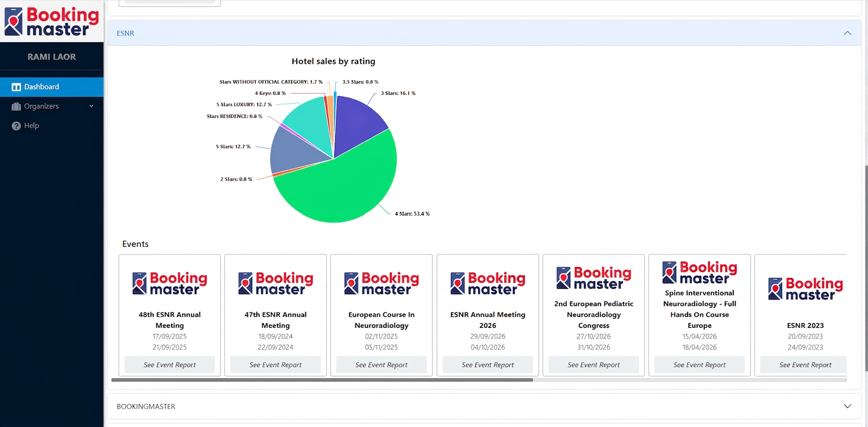Open Organizers menu item

[52, 106]
